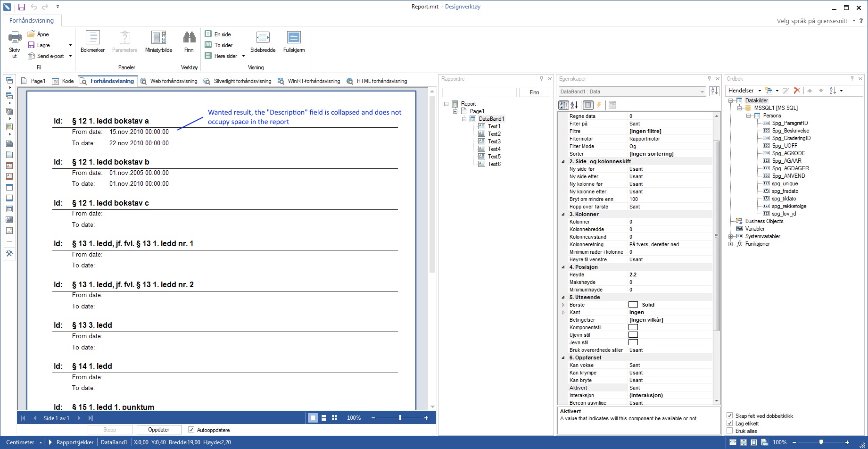Zoom out with the preview minus button
Image resolution: width=868 pixels, height=449 pixels.
pos(373,418)
